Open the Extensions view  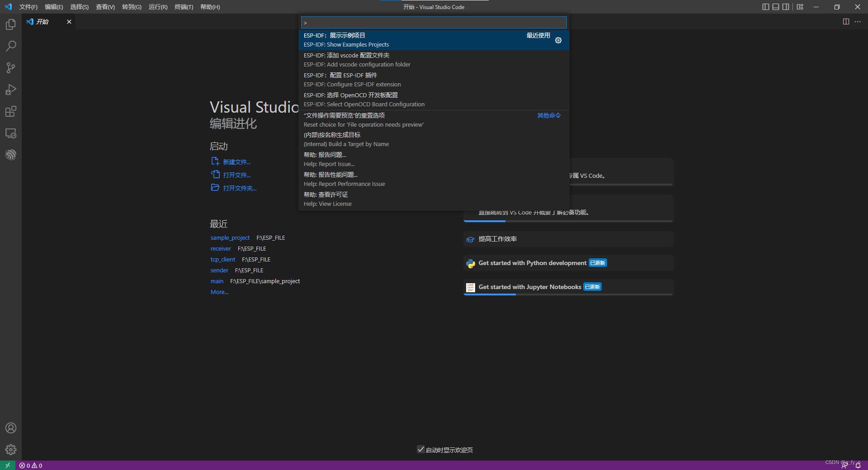[11, 111]
